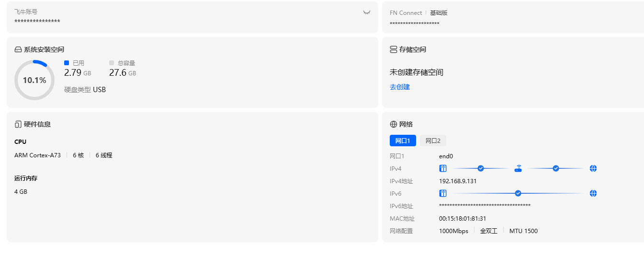Image resolution: width=644 pixels, height=259 pixels.
Task: Click the 6 线程 thread count
Action: click(104, 155)
